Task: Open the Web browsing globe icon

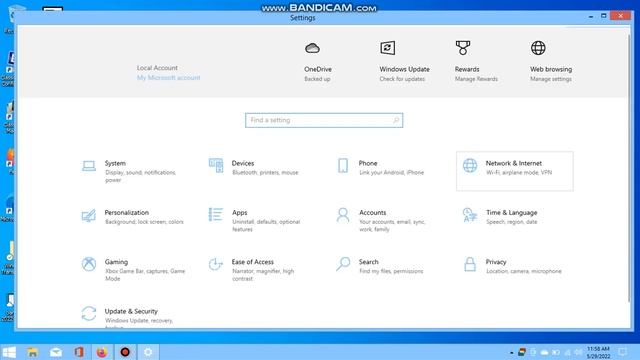Action: (538, 48)
